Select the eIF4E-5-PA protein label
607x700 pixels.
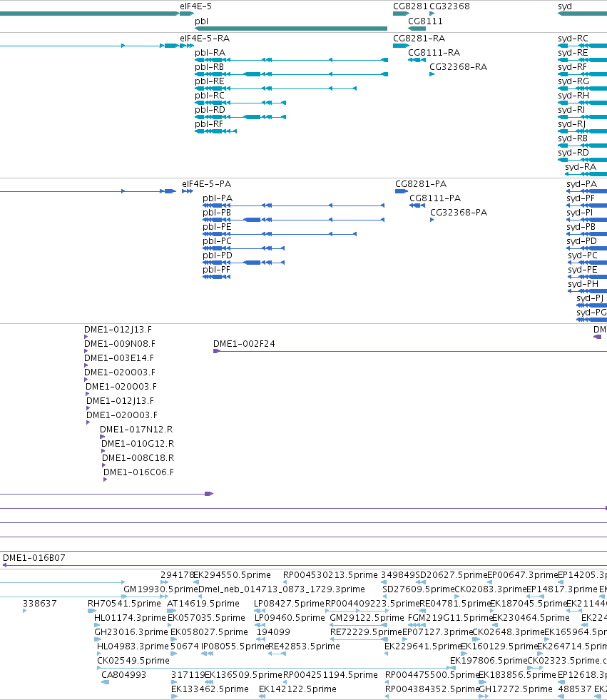[x=207, y=184]
